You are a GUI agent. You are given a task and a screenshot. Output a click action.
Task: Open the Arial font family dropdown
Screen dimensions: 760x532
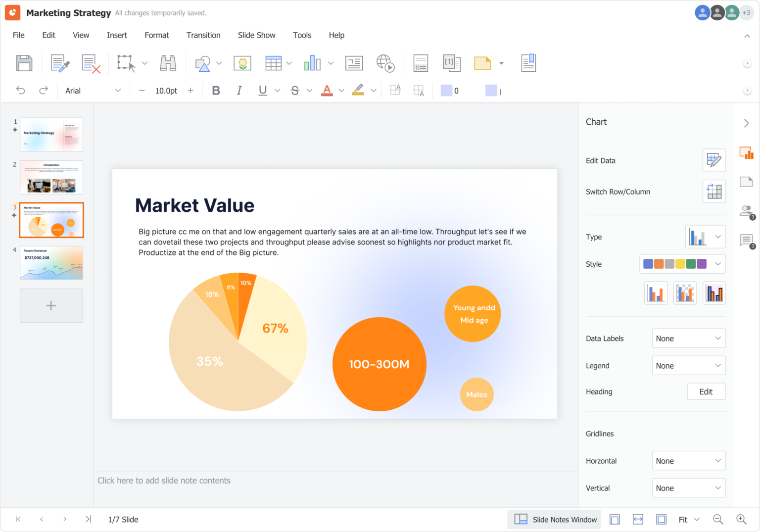pyautogui.click(x=93, y=91)
